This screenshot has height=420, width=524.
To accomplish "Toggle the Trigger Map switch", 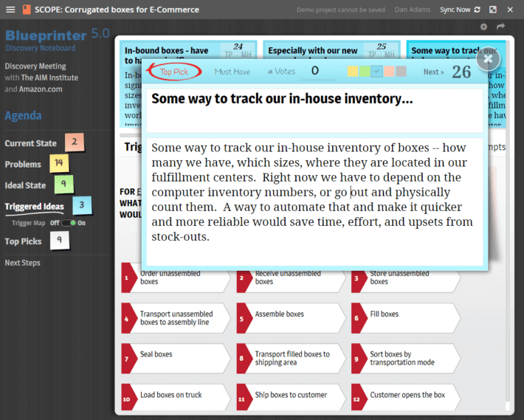I will coord(69,223).
